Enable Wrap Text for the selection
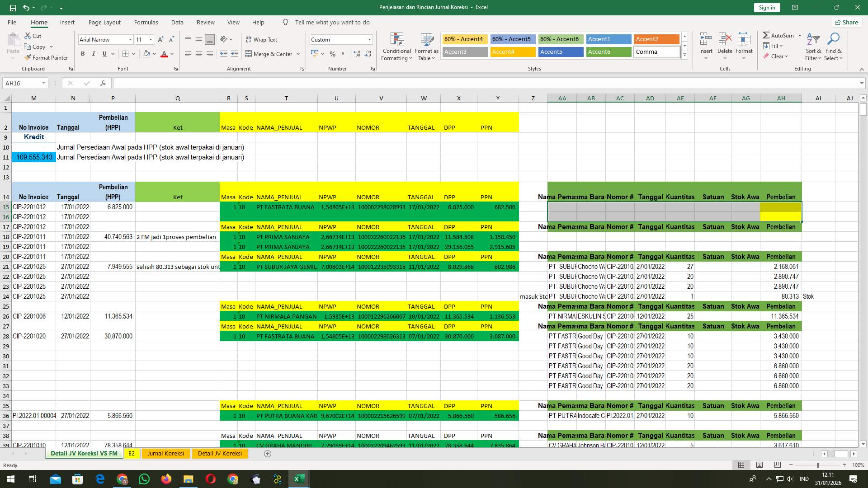868x488 pixels. pos(261,39)
